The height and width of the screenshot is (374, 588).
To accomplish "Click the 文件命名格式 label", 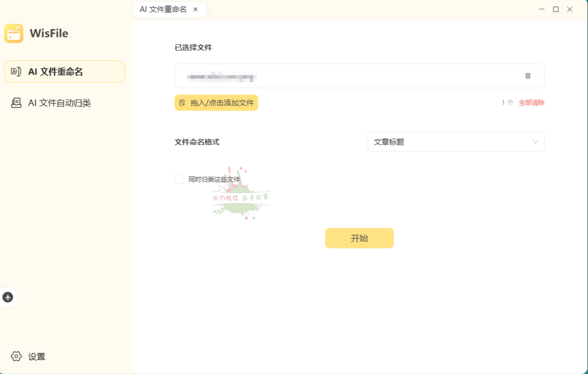I will (197, 142).
